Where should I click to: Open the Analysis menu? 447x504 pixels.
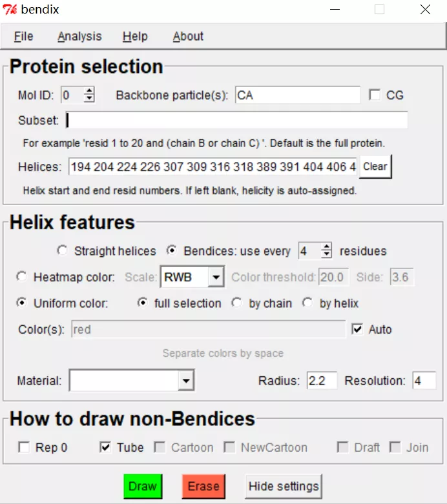coord(79,37)
